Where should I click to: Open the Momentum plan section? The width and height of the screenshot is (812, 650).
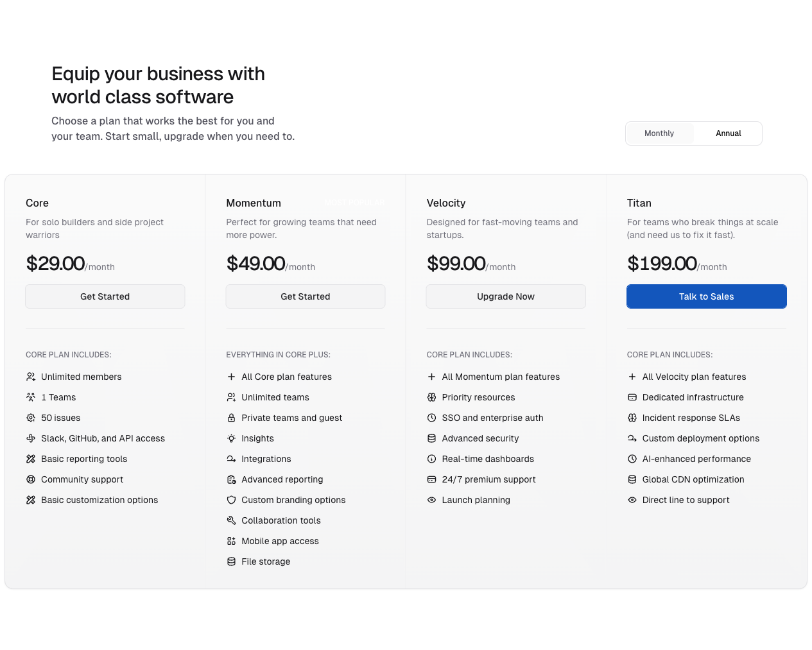(254, 203)
